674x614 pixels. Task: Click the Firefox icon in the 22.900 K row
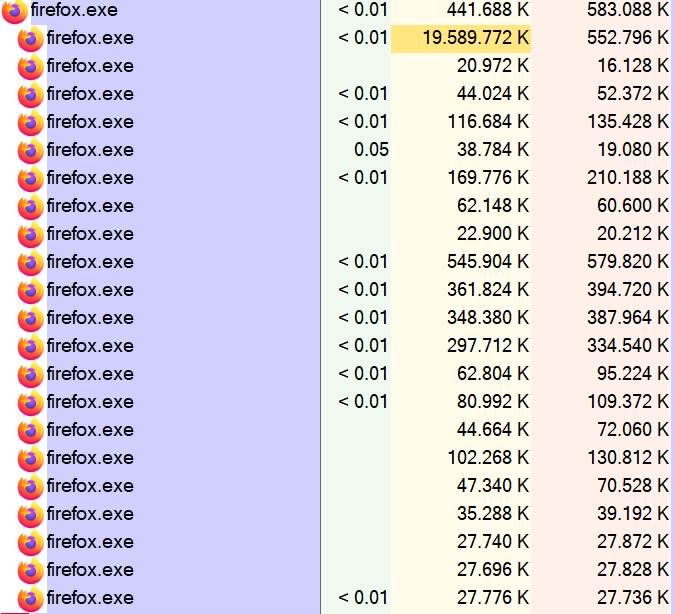pos(31,234)
